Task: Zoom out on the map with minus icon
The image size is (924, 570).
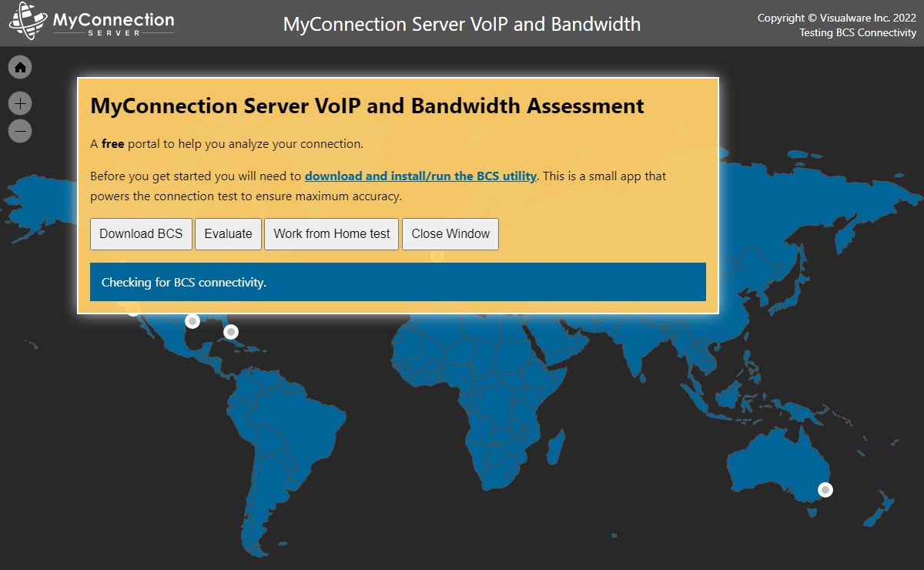Action: (x=20, y=131)
